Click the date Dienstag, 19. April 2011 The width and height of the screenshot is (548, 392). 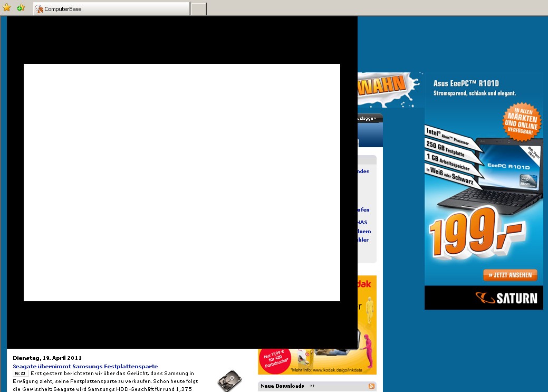[x=47, y=358]
